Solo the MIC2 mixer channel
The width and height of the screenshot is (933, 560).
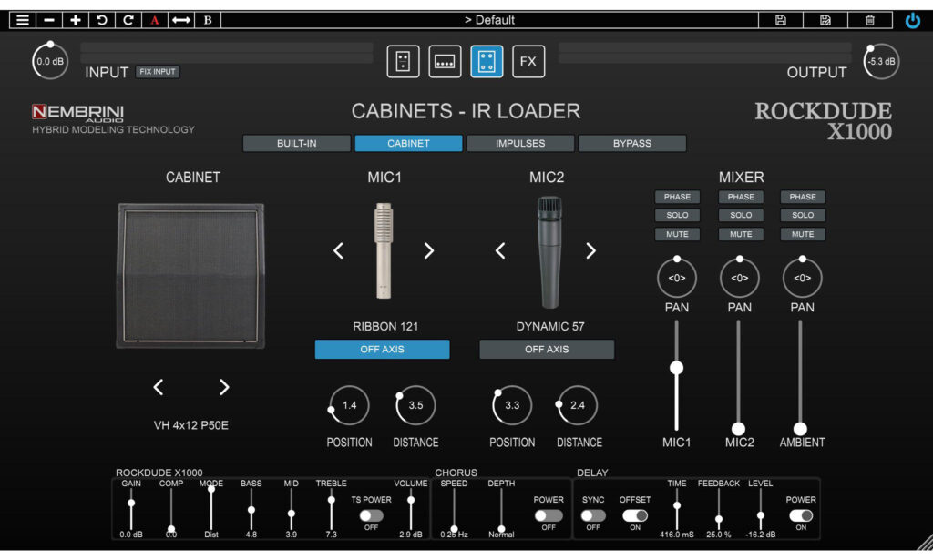click(741, 215)
